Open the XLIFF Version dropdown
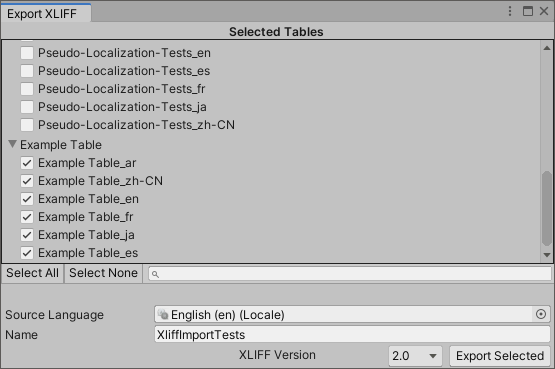555x369 pixels. click(415, 356)
